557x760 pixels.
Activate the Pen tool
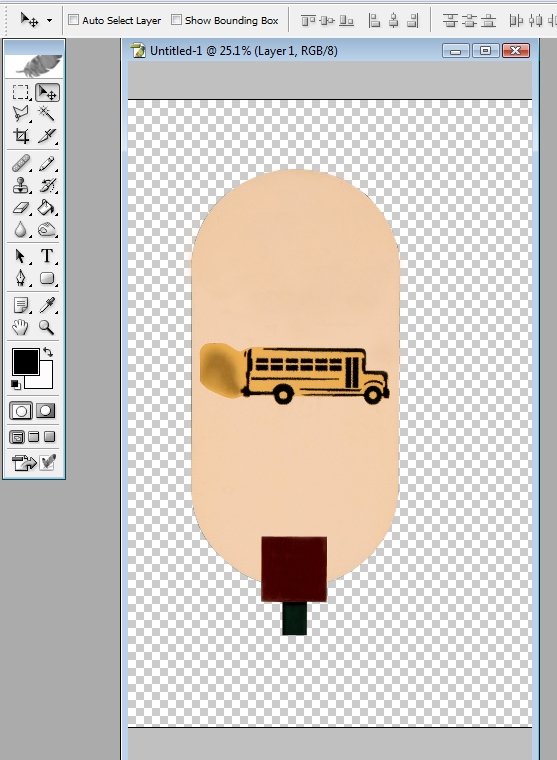coord(20,278)
